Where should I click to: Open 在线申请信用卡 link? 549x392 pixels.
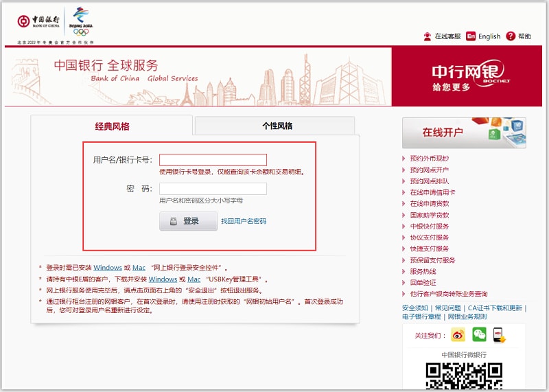pos(432,192)
